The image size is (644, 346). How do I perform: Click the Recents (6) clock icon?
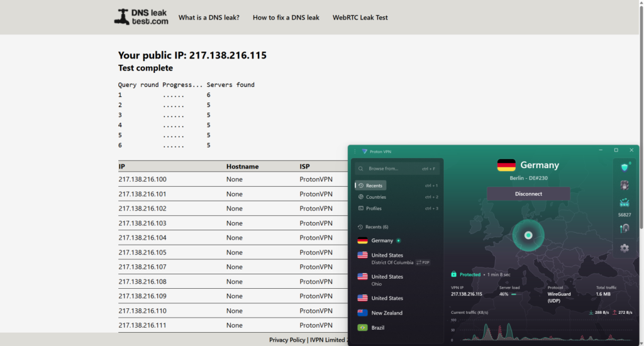360,227
